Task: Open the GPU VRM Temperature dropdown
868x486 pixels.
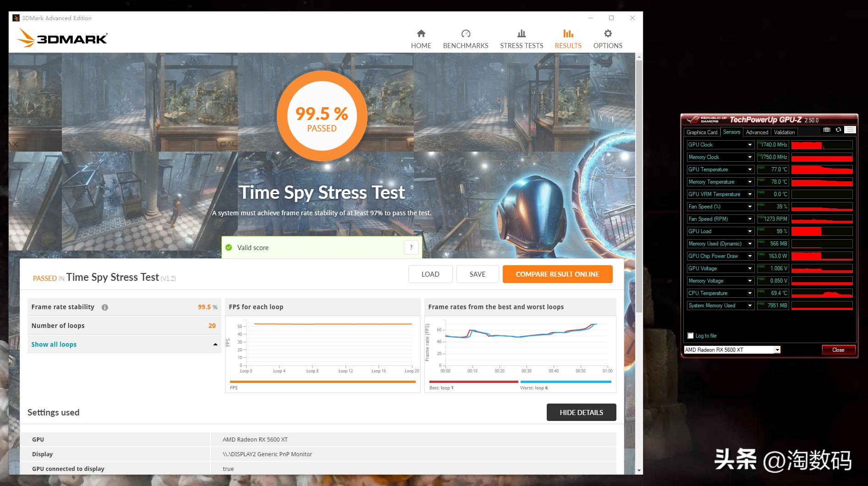Action: (x=750, y=194)
